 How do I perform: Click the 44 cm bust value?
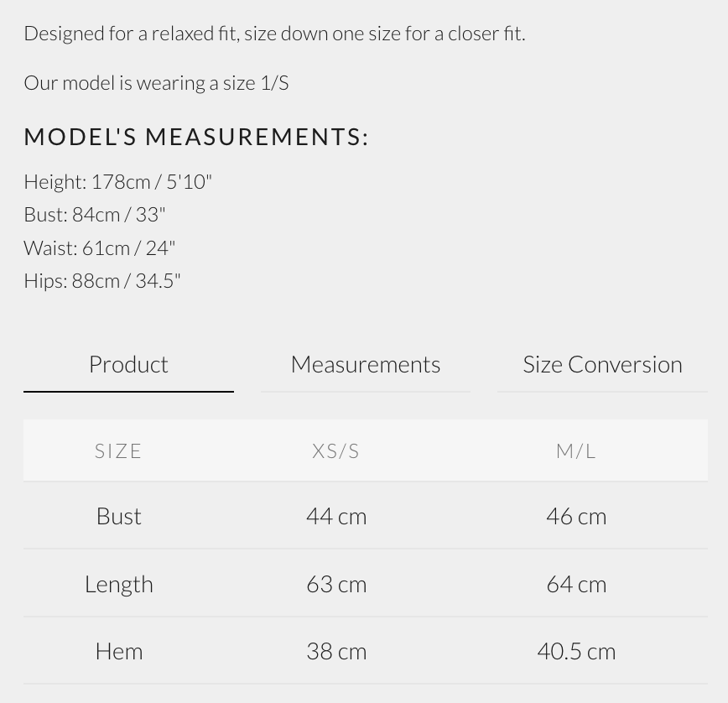[x=335, y=516]
